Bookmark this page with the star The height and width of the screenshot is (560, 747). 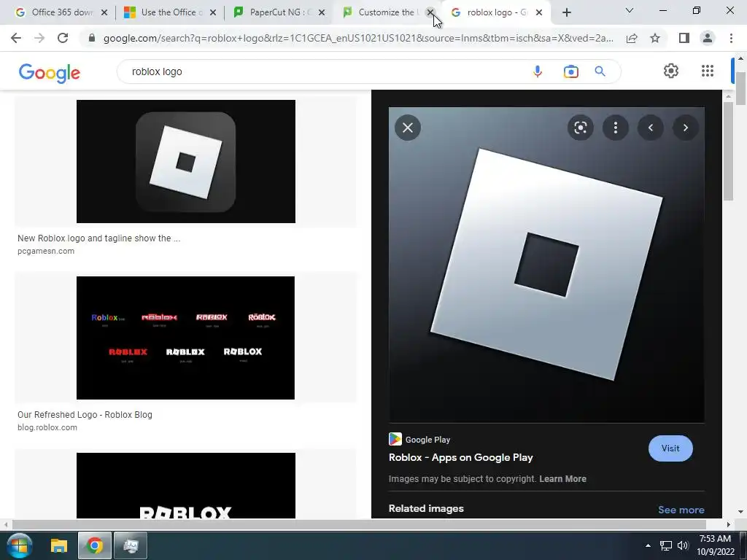655,38
